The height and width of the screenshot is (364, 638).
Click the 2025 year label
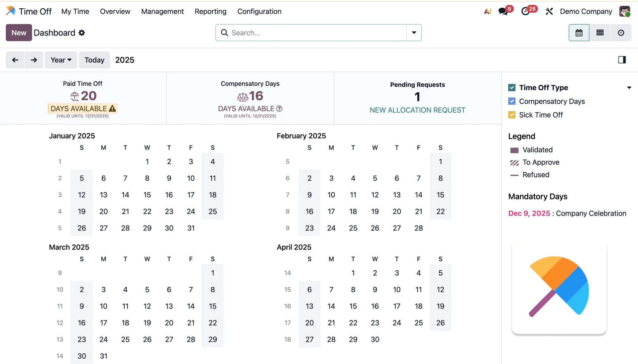coord(125,60)
